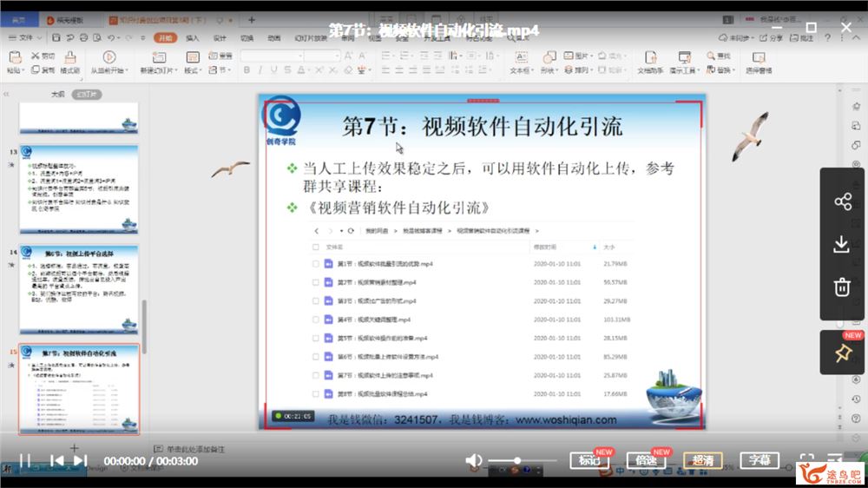Toggle Underline formatting
This screenshot has width=868, height=488.
[273, 70]
